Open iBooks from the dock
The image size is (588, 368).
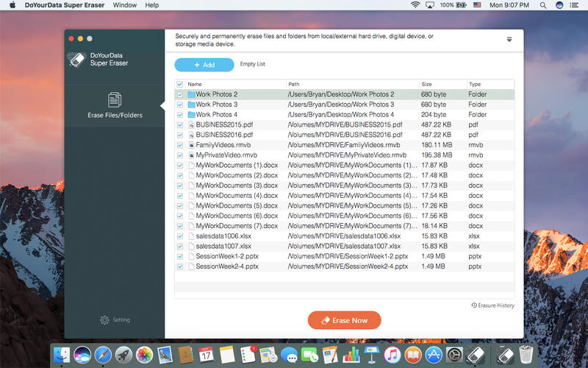pyautogui.click(x=413, y=355)
